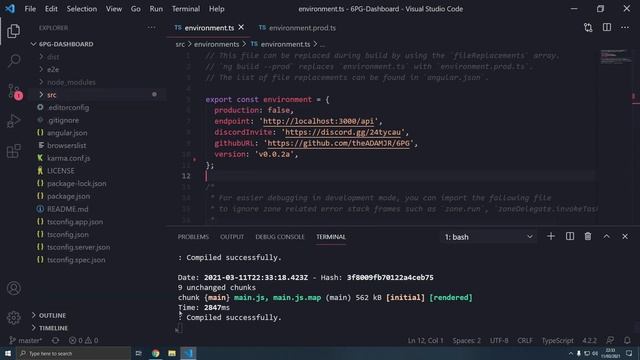
Task: Kill the terminal with trash icon
Action: coord(588,236)
